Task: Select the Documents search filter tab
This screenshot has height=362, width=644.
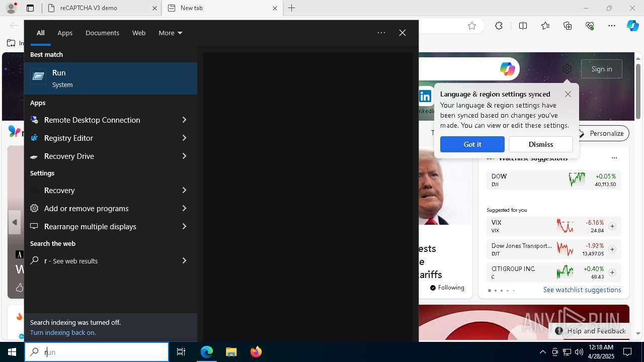Action: tap(102, 33)
